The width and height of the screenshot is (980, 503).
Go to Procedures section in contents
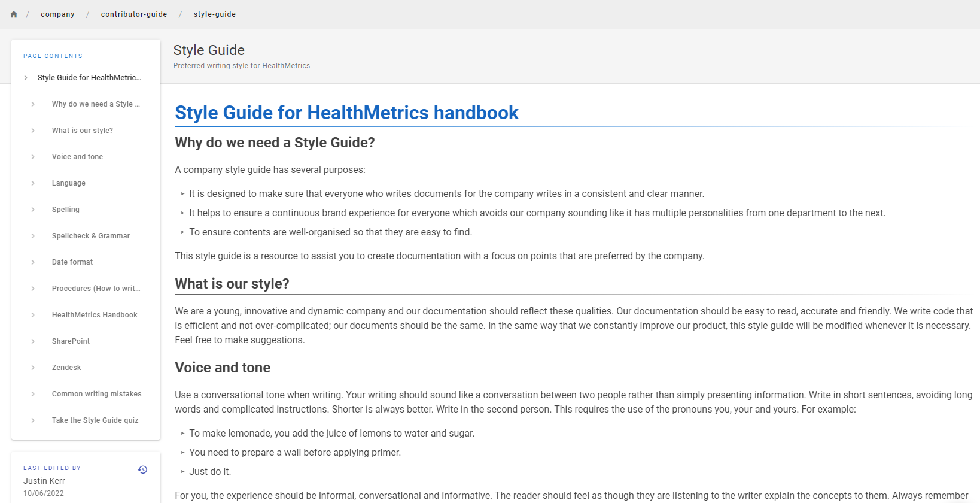96,289
